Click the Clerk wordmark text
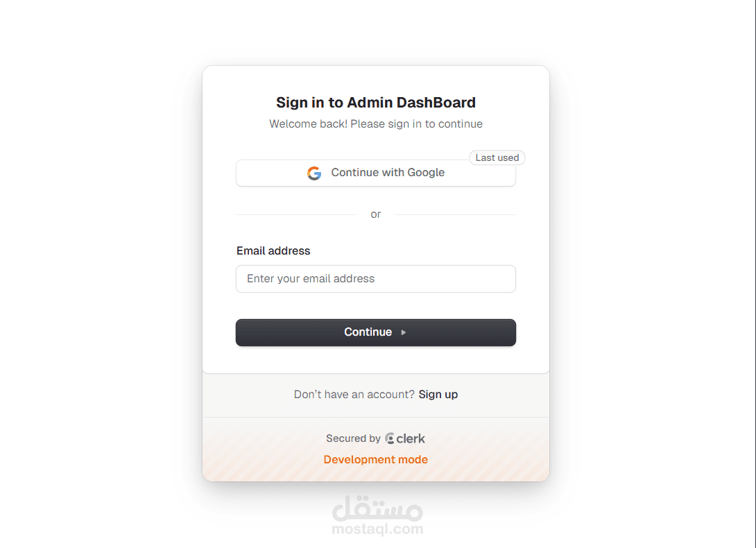 (x=411, y=438)
